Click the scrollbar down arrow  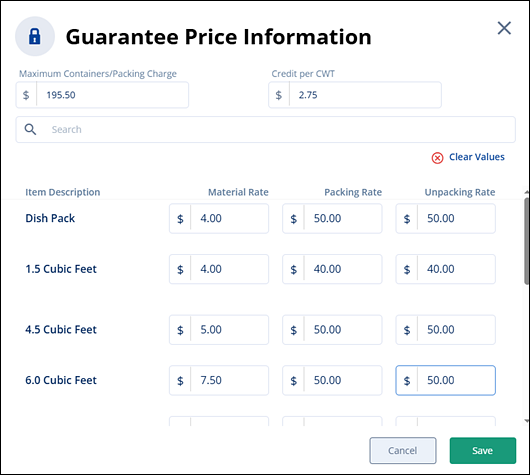(x=527, y=421)
